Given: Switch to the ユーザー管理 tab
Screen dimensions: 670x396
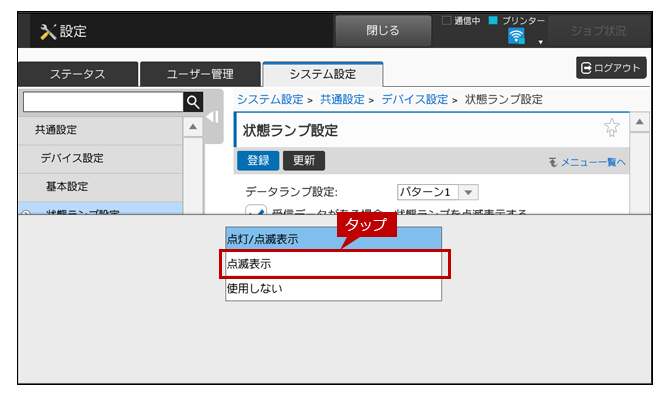Looking at the screenshot, I should 200,74.
